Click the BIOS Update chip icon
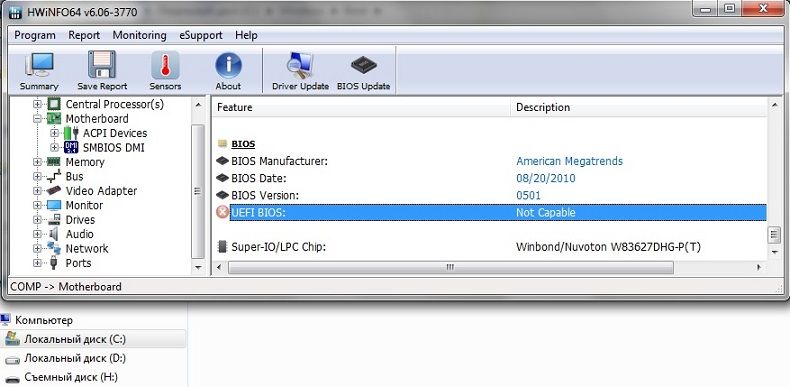This screenshot has width=790, height=387. [x=363, y=72]
